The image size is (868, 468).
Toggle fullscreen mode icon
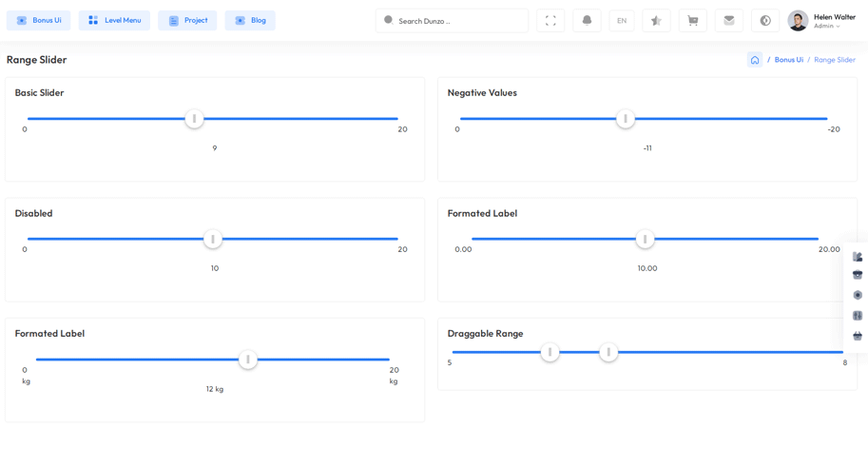pos(550,21)
